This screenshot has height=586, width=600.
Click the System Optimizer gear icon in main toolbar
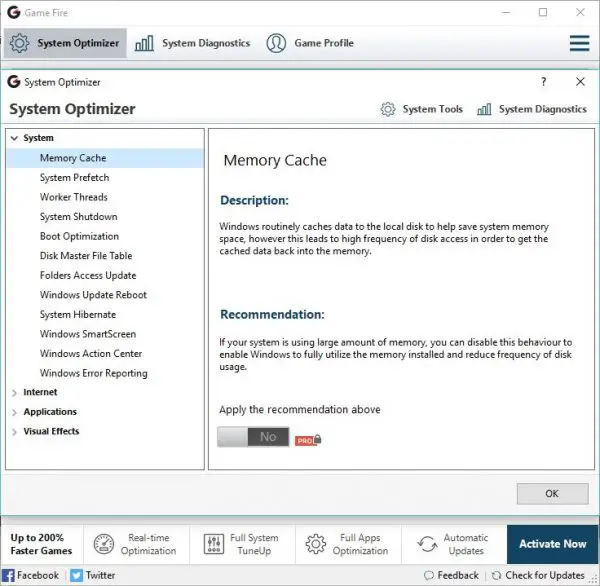[19, 43]
